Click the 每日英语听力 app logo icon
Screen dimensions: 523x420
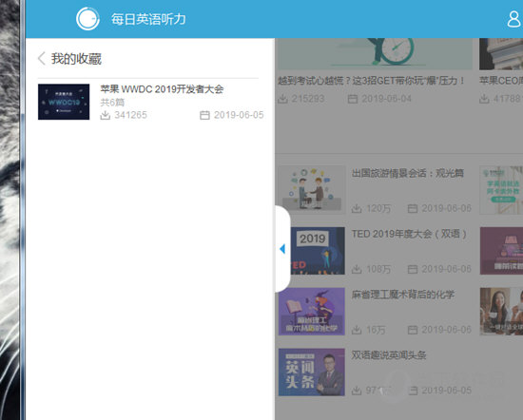coord(87,19)
